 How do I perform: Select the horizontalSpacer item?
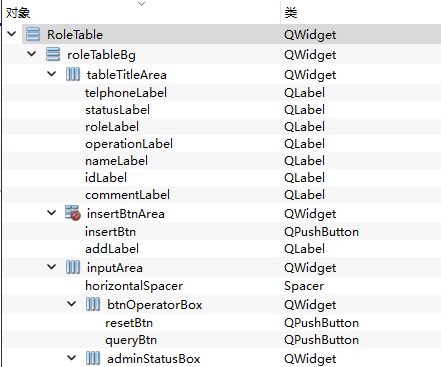[x=134, y=286]
